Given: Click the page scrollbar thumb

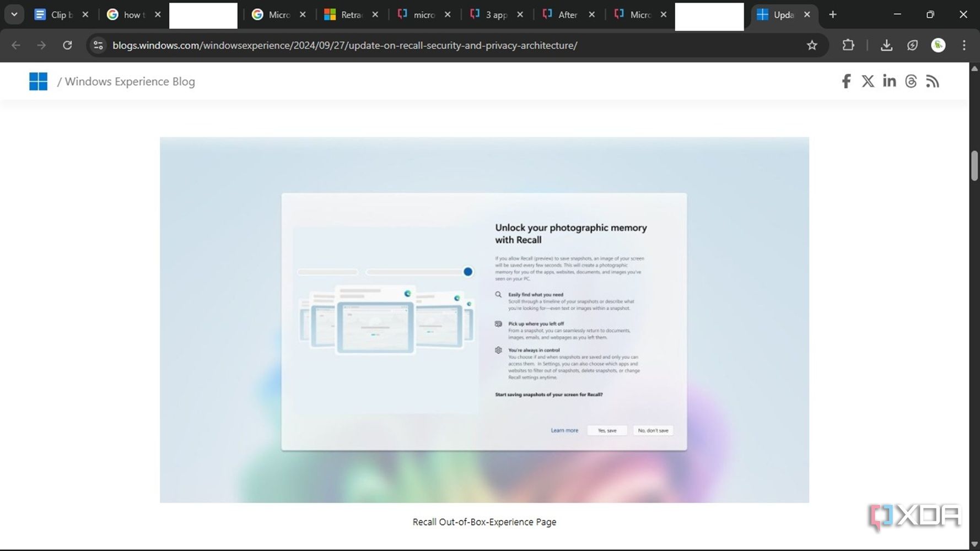Looking at the screenshot, I should pos(974,165).
